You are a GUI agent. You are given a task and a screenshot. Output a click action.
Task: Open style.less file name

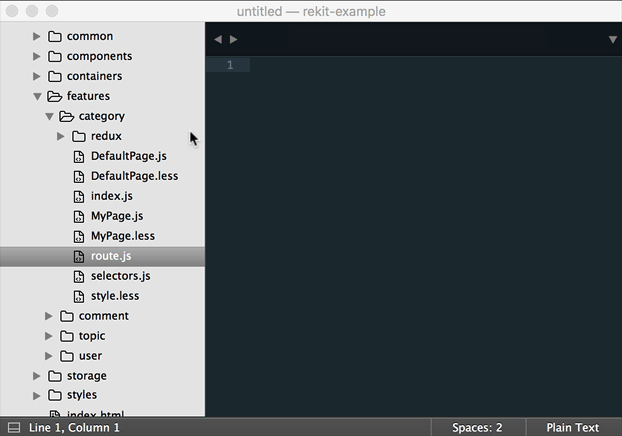[x=115, y=296]
